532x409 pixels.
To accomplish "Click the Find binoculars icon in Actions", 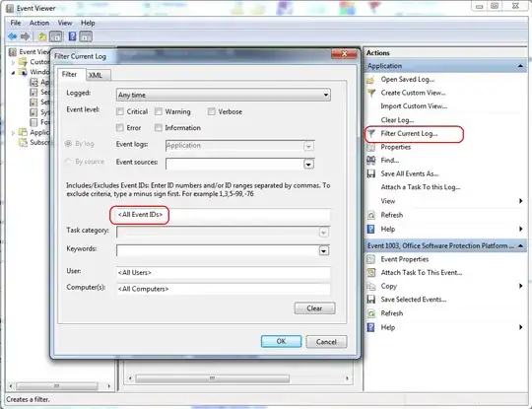I will (x=371, y=161).
